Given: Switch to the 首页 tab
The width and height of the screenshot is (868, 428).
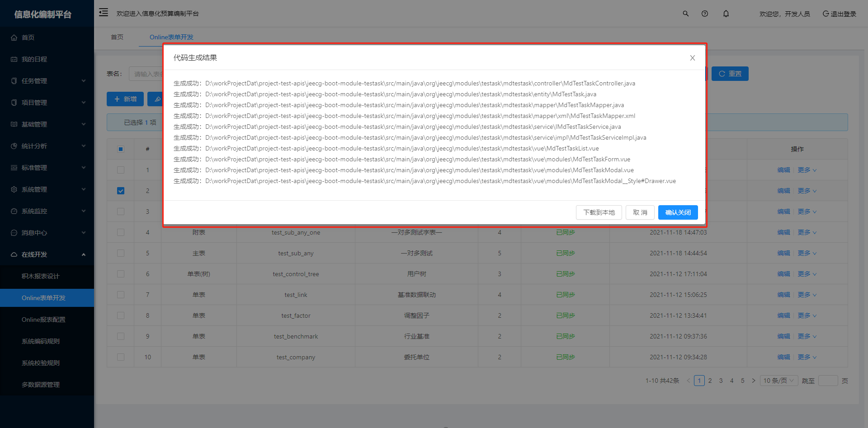Looking at the screenshot, I should (117, 37).
